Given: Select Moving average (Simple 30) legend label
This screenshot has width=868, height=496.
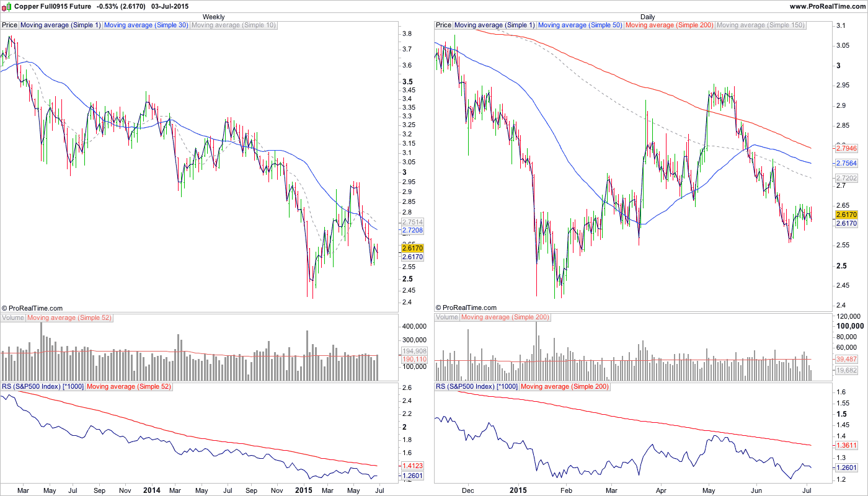Looking at the screenshot, I should [x=146, y=25].
